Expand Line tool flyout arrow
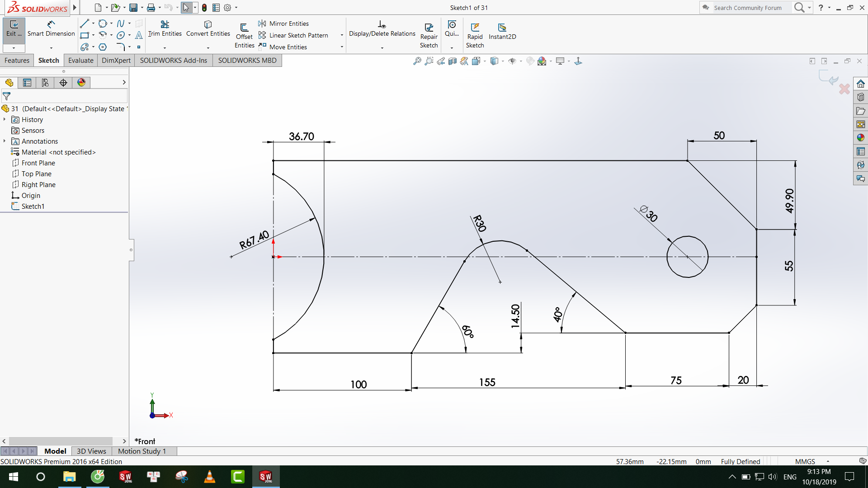 click(x=93, y=23)
